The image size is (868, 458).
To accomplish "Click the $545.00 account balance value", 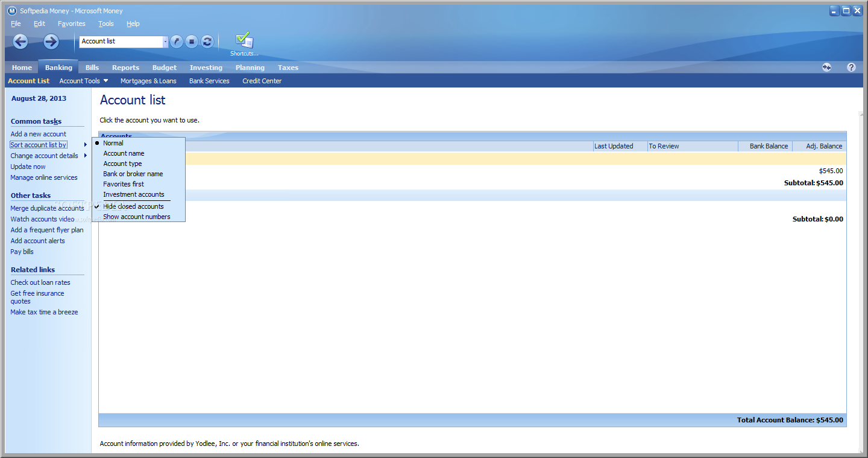I will point(831,171).
